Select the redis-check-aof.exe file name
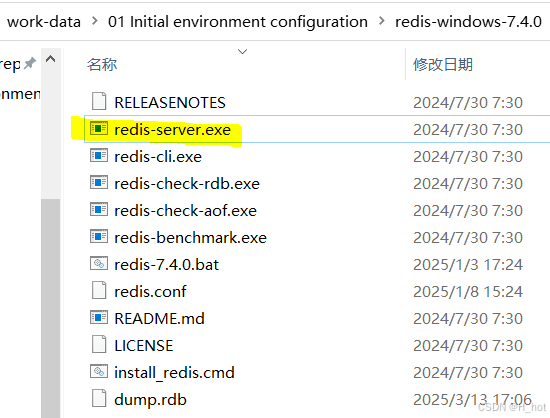Image resolution: width=550 pixels, height=418 pixels. point(186,211)
